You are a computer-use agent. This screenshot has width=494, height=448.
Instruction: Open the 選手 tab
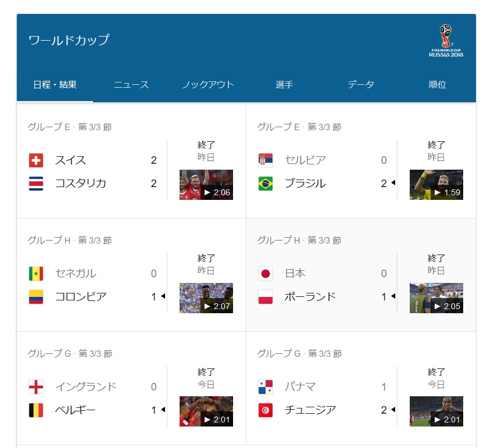(284, 84)
